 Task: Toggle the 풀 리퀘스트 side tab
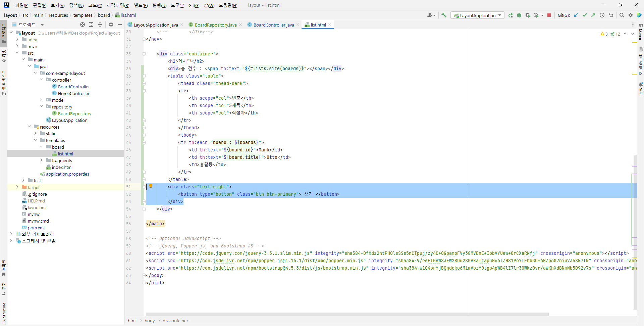pyautogui.click(x=4, y=83)
